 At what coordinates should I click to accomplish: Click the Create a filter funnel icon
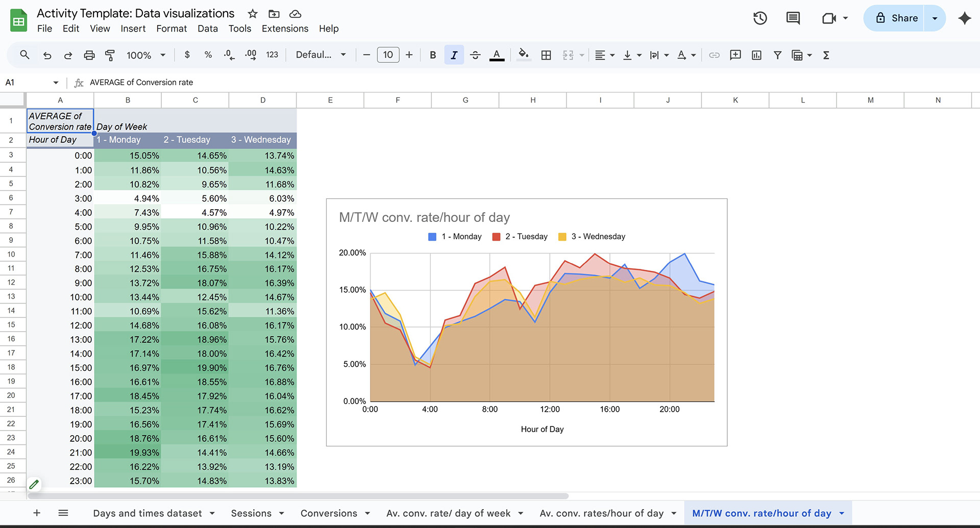tap(777, 55)
